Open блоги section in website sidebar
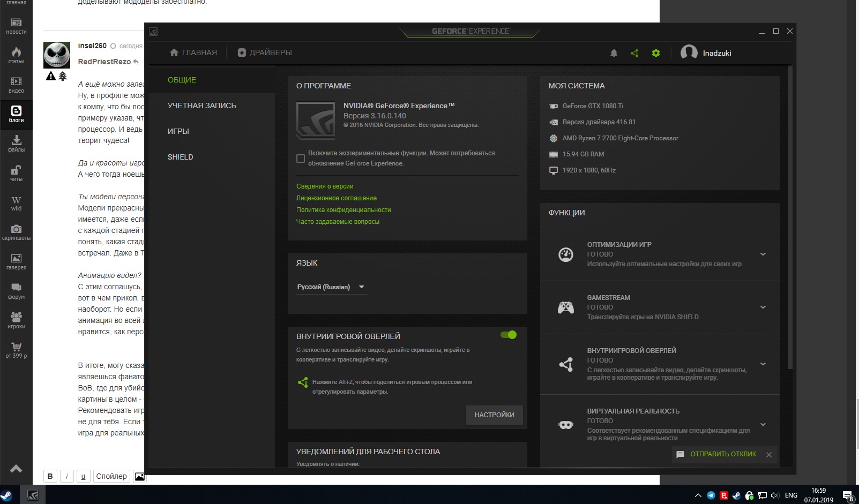 16,114
